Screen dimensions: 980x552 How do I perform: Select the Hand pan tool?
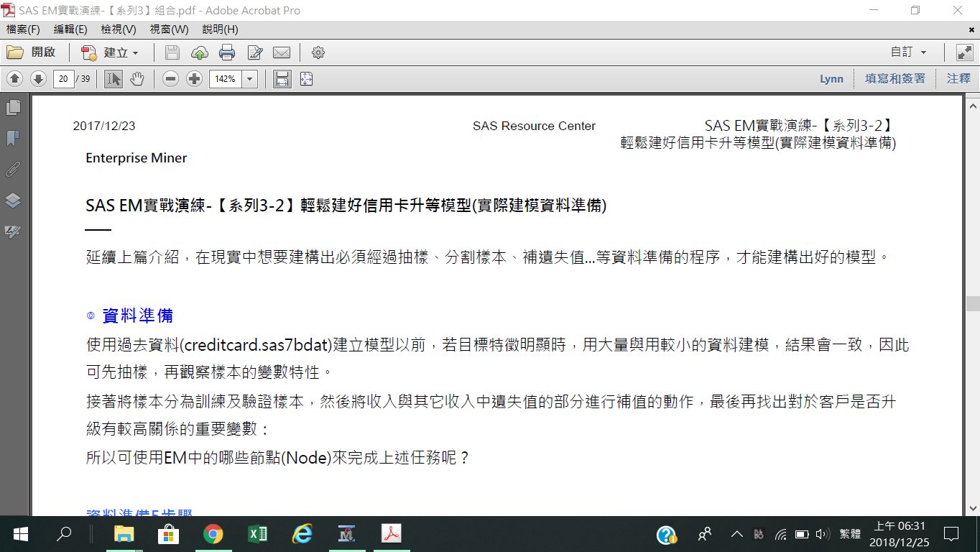tap(137, 78)
